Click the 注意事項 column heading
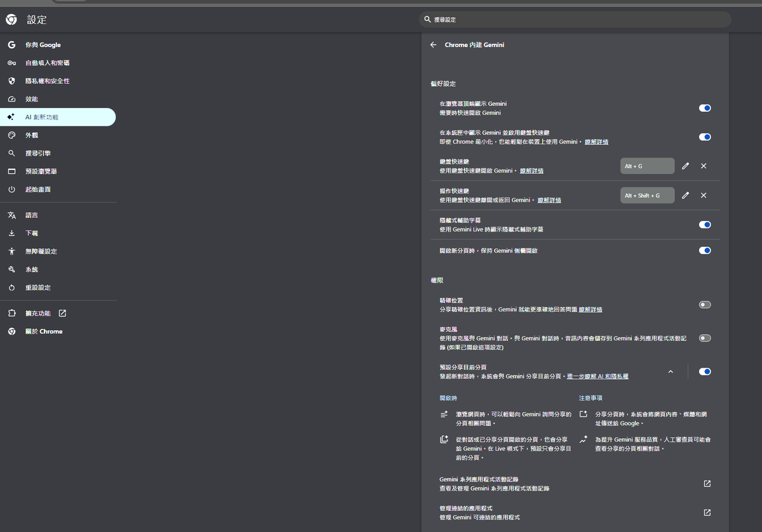Image resolution: width=762 pixels, height=532 pixels. (x=590, y=398)
